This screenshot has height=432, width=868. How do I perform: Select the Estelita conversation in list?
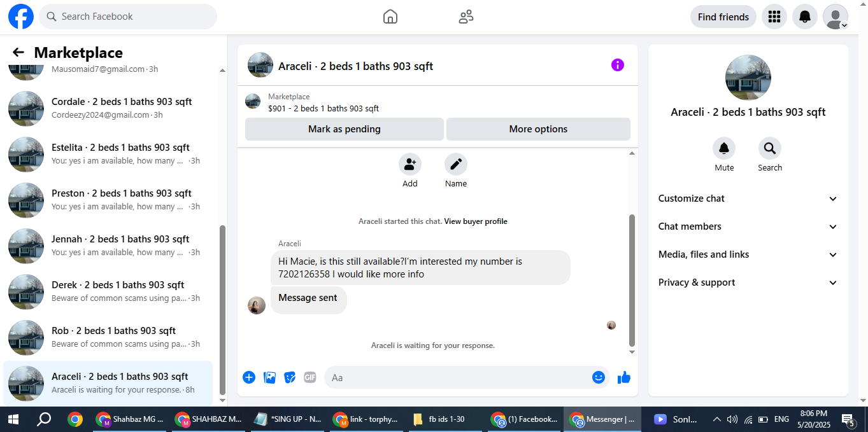pos(108,154)
